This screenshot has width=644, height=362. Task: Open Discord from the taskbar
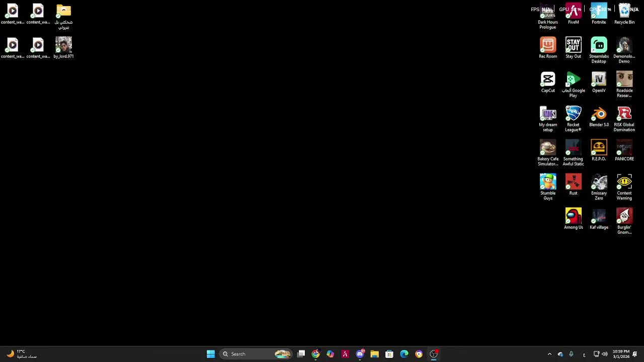click(x=360, y=354)
